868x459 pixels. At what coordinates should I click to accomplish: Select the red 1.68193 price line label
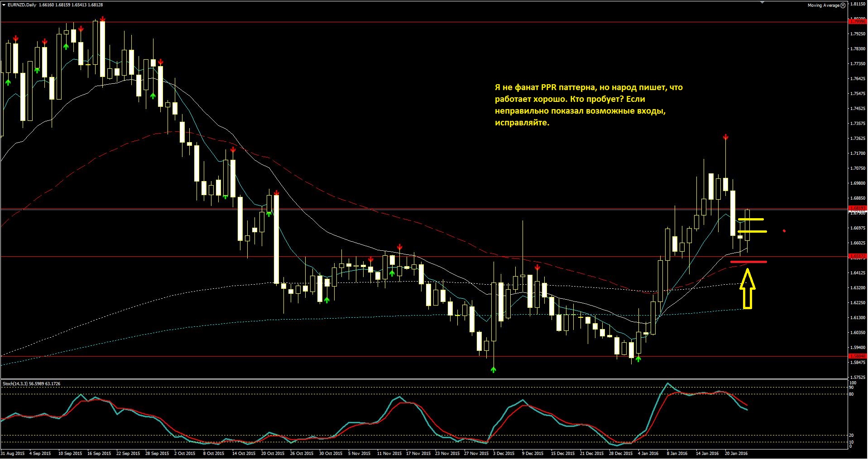[x=858, y=208]
